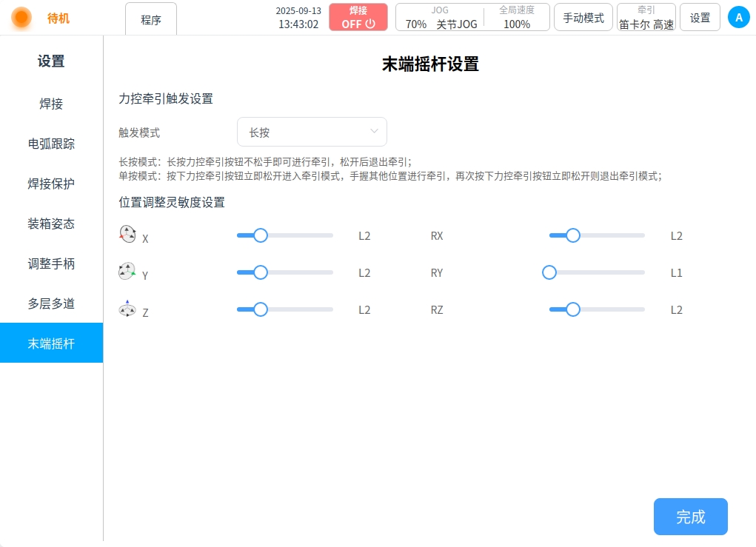This screenshot has width=756, height=547.
Task: Select 电弧跟踪 in settings sidebar
Action: [x=51, y=144]
